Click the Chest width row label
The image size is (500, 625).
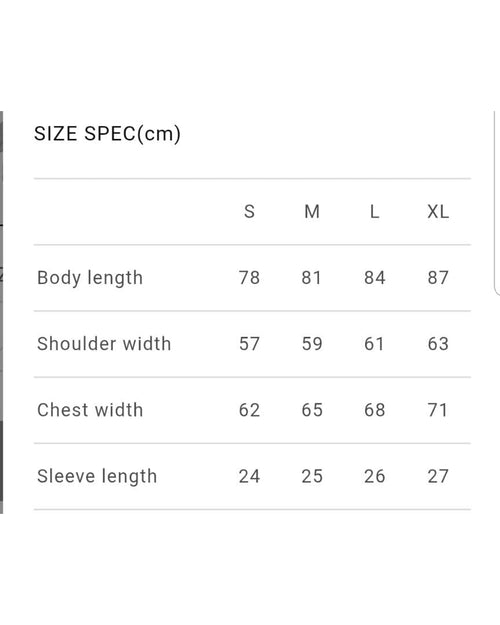pos(90,410)
